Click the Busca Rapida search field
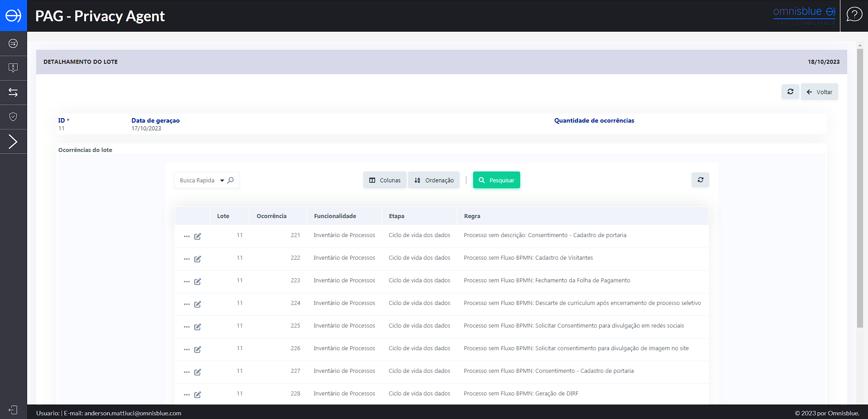Image resolution: width=868 pixels, height=419 pixels. [197, 181]
